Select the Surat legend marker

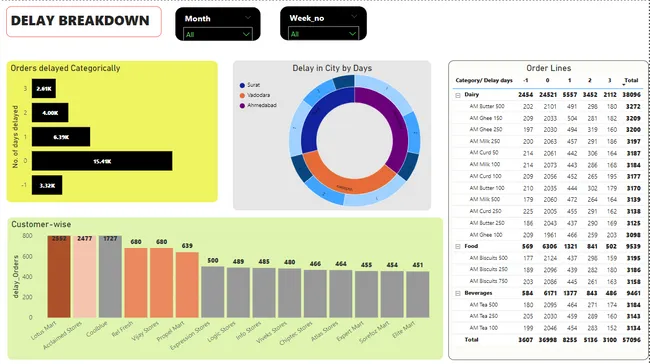tap(242, 85)
